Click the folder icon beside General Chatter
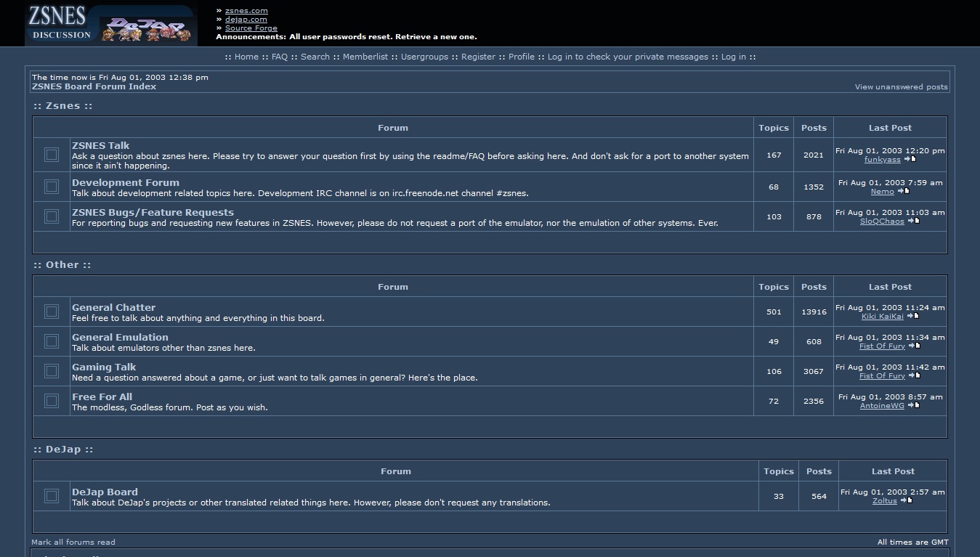 point(52,312)
